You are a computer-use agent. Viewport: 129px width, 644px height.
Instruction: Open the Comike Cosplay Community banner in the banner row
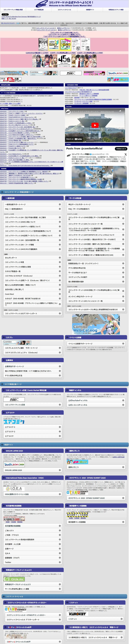(44, 73)
